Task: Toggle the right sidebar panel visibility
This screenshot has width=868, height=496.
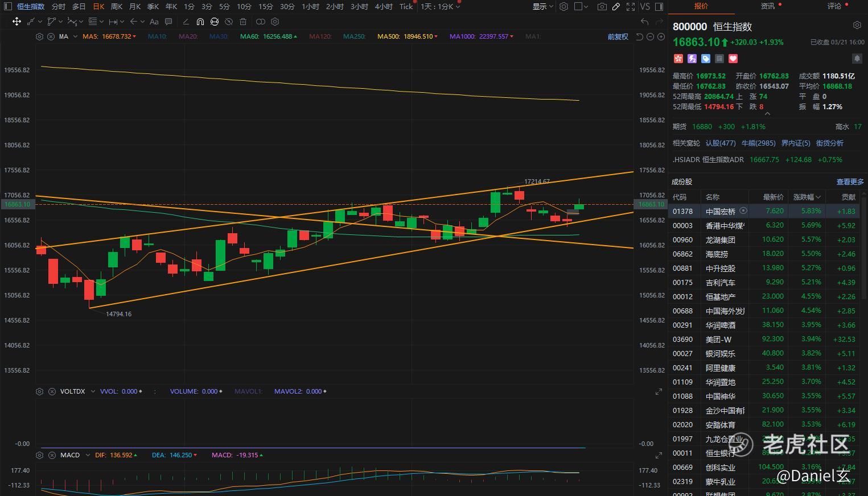Action: (x=659, y=7)
